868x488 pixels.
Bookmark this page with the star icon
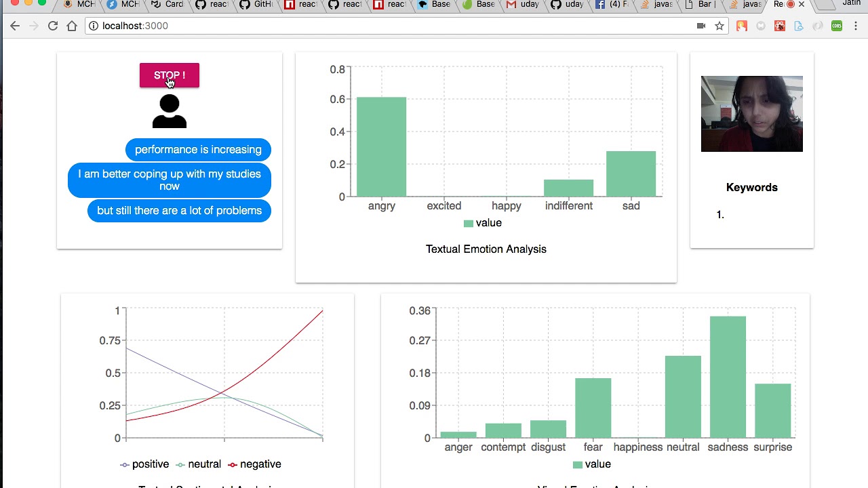coord(719,26)
